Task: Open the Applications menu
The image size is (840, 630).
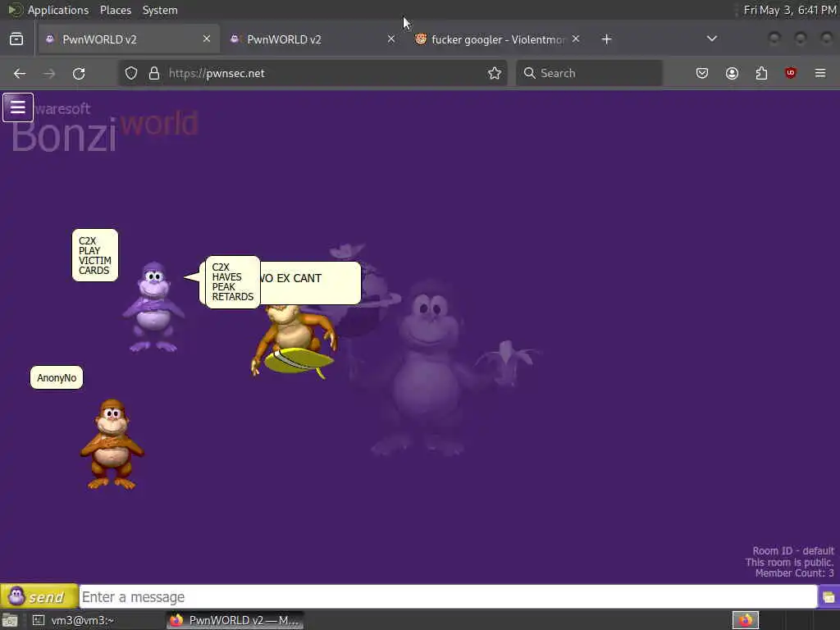Action: tap(58, 10)
